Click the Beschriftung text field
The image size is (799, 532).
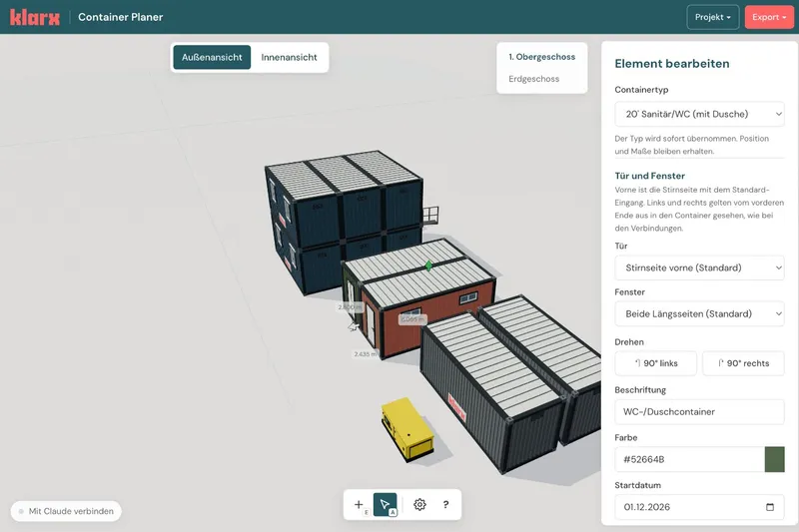tap(700, 412)
